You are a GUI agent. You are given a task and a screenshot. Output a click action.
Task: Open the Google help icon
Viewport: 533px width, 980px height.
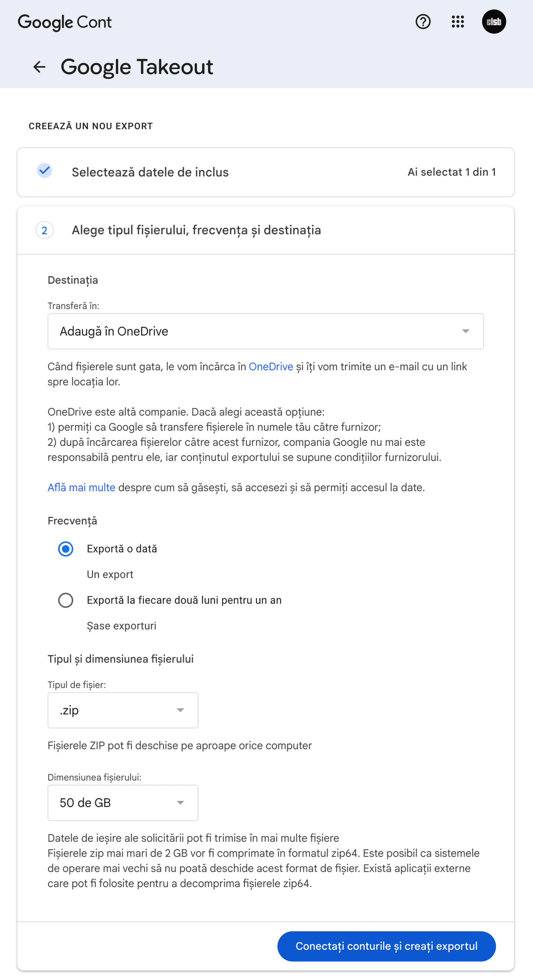(423, 22)
